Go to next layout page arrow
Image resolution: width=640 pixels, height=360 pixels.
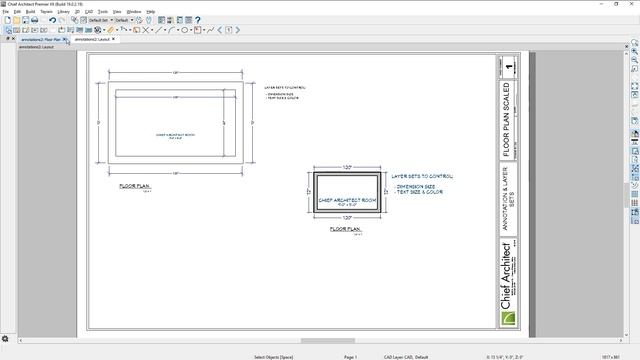(238, 30)
